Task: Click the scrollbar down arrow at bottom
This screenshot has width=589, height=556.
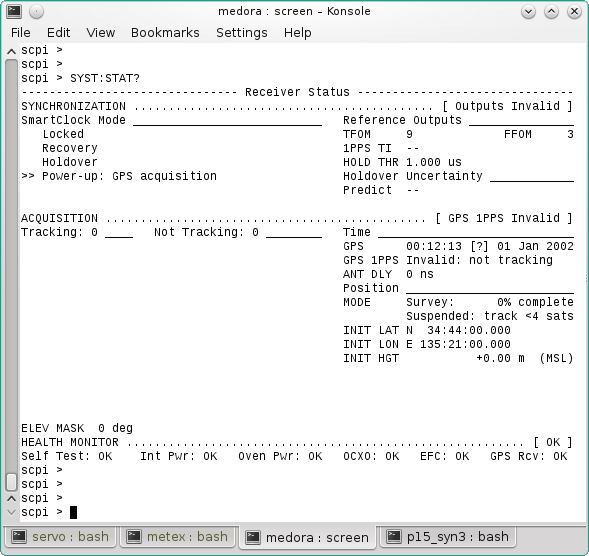Action: [12, 512]
